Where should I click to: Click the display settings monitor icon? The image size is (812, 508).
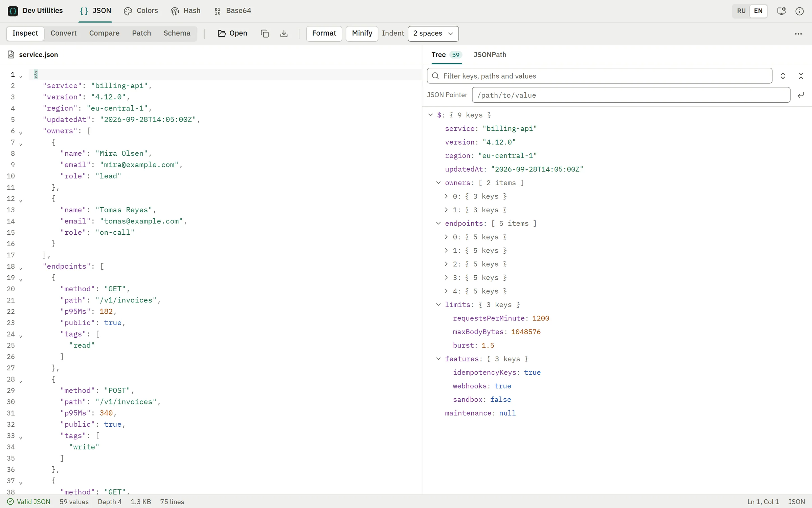(781, 11)
